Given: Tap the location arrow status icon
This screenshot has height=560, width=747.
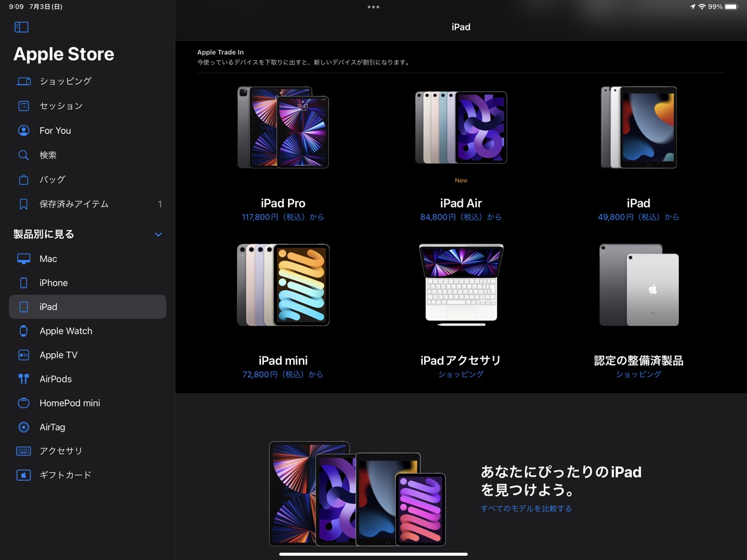Looking at the screenshot, I should [x=693, y=7].
